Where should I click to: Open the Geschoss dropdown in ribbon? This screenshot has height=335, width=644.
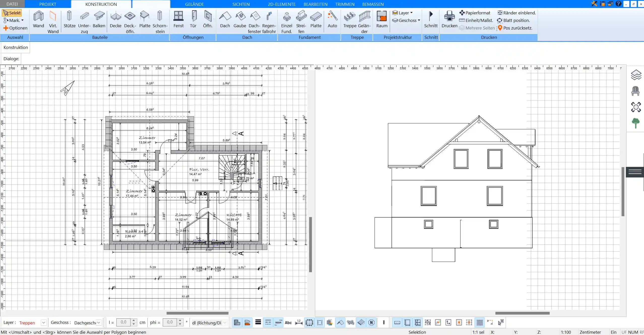point(406,20)
